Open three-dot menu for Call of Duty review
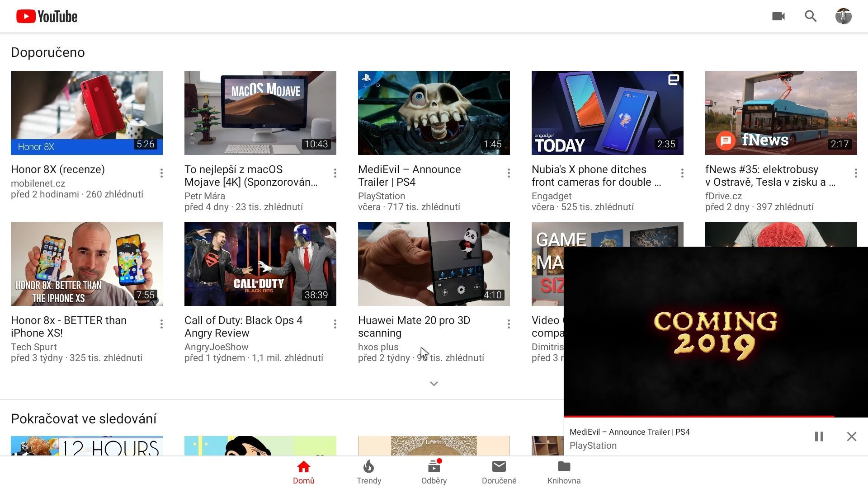868x488 pixels. [x=335, y=324]
